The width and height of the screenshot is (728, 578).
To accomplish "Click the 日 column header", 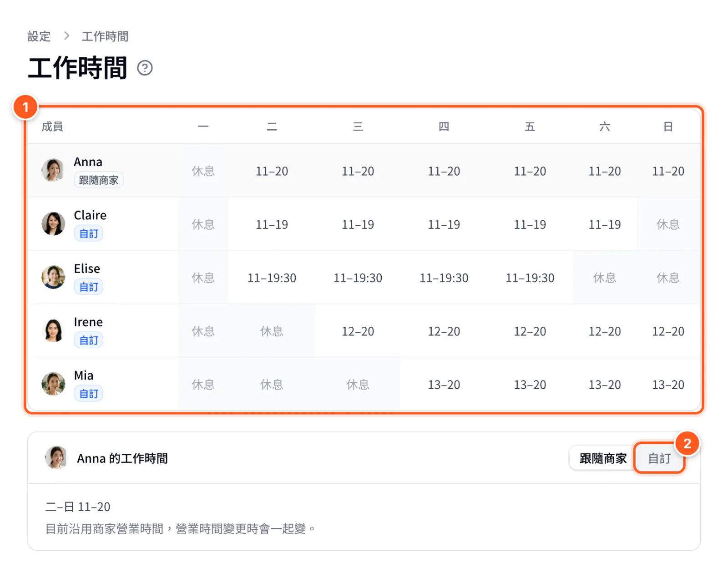I will pyautogui.click(x=668, y=127).
